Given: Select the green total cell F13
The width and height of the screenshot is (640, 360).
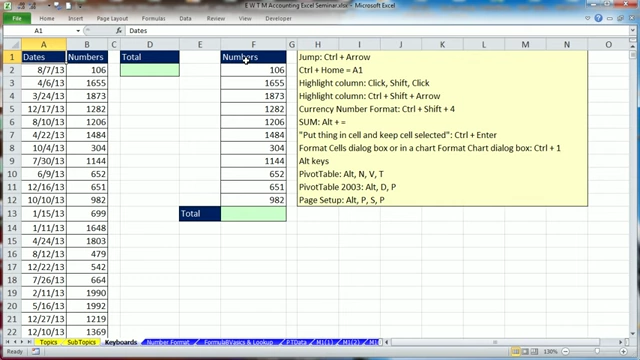Looking at the screenshot, I should [253, 213].
